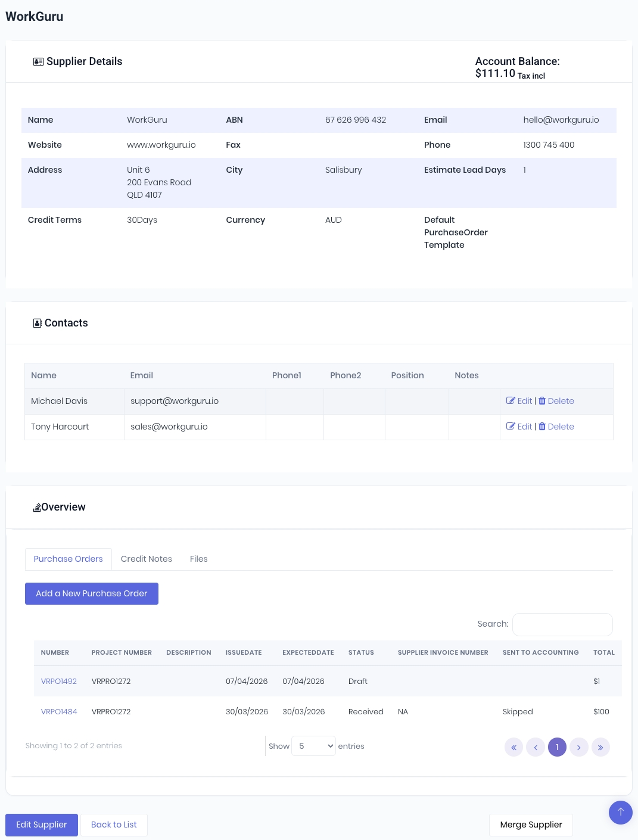Image resolution: width=638 pixels, height=840 pixels.
Task: Click Edit link for Michael Davis
Action: (525, 401)
